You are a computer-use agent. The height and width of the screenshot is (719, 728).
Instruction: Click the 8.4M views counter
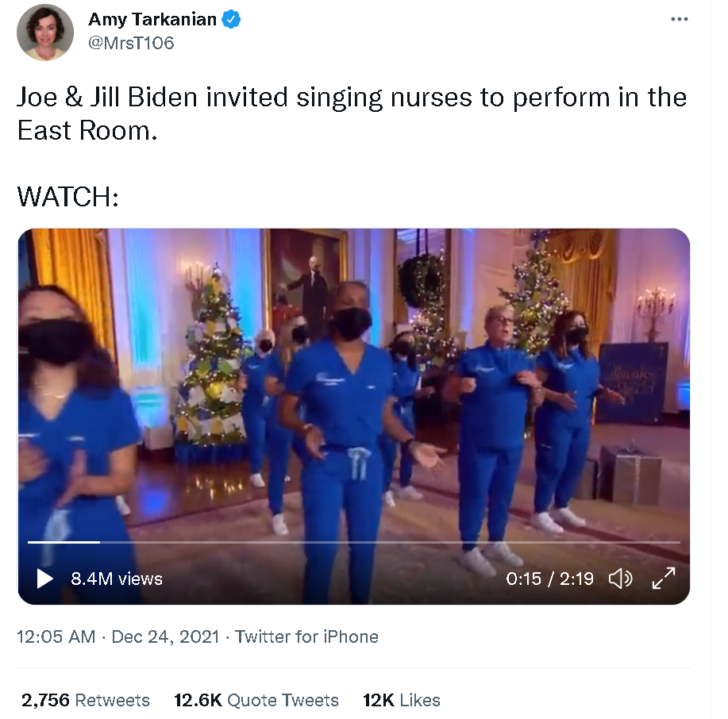coord(117,579)
